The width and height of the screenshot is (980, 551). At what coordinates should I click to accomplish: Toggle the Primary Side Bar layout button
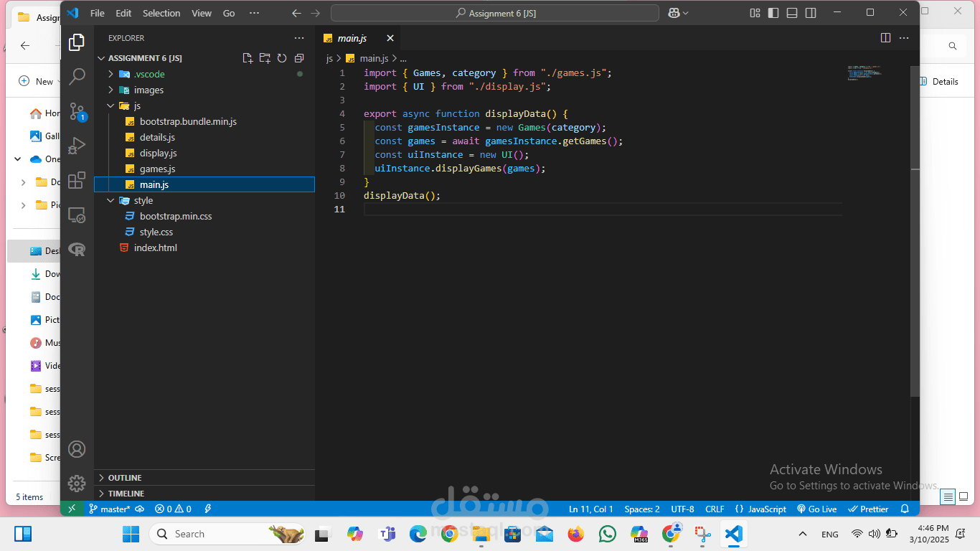[x=773, y=13]
